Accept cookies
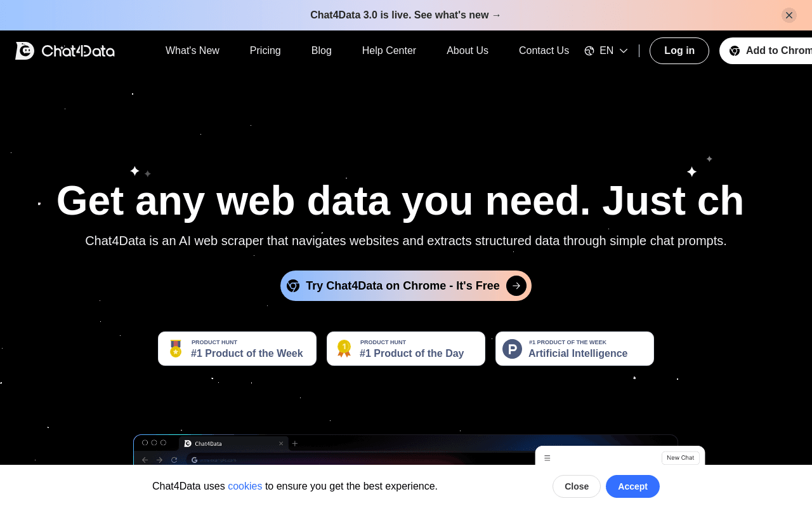 tap(632, 486)
